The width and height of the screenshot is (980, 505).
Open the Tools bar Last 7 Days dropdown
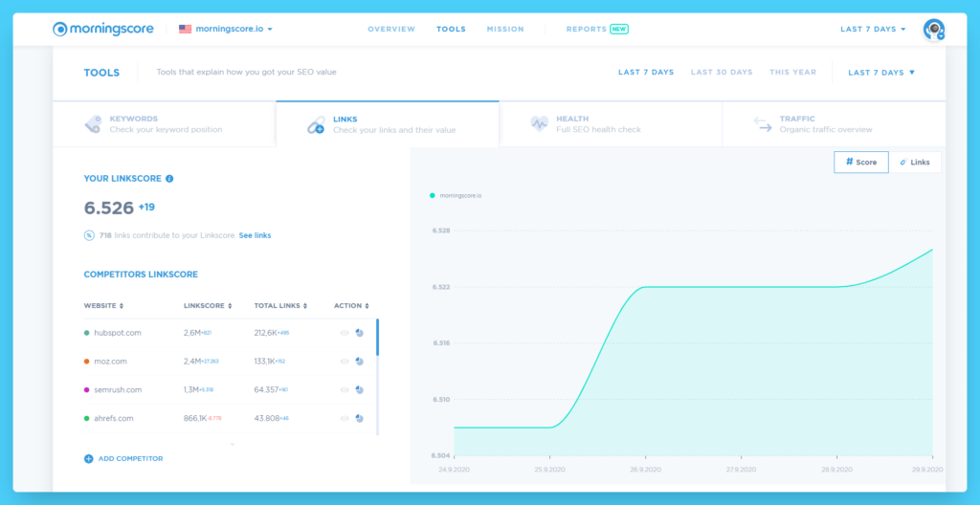click(x=881, y=73)
